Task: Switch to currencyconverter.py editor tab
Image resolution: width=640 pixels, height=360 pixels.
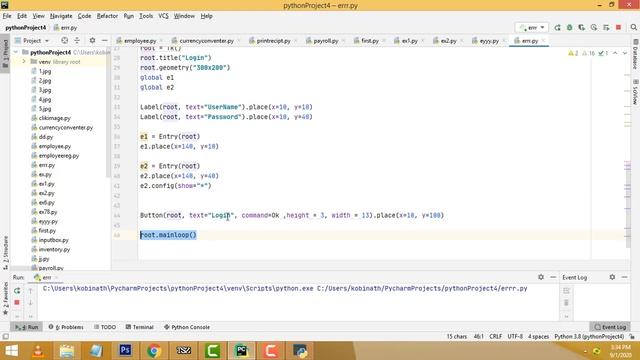Action: [x=207, y=41]
